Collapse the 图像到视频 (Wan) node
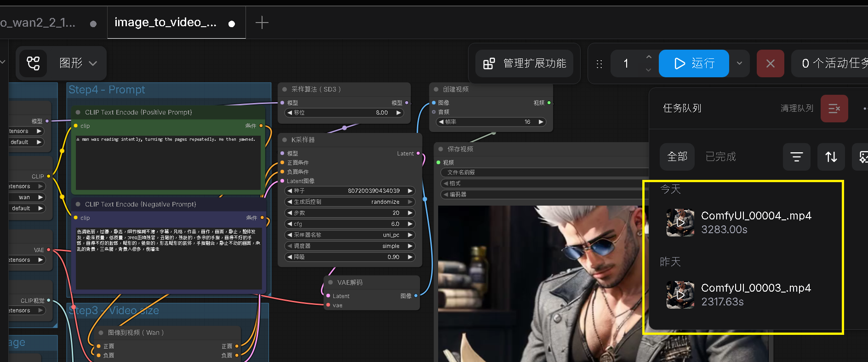The image size is (868, 362). 101,333
